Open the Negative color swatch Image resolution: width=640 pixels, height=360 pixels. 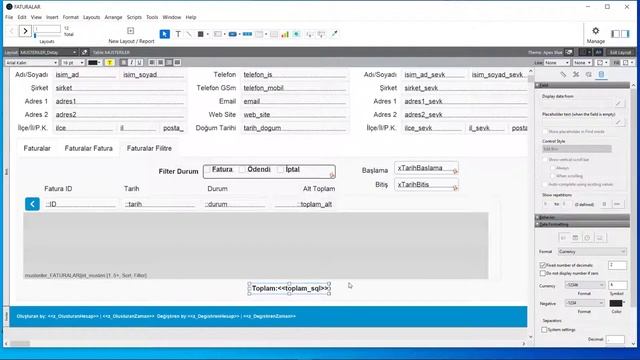tap(616, 303)
